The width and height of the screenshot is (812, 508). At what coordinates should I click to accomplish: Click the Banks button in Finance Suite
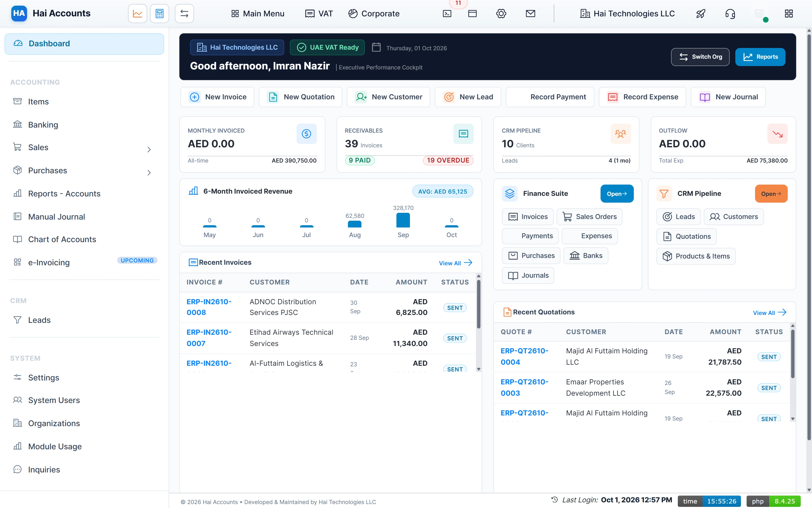click(x=586, y=256)
